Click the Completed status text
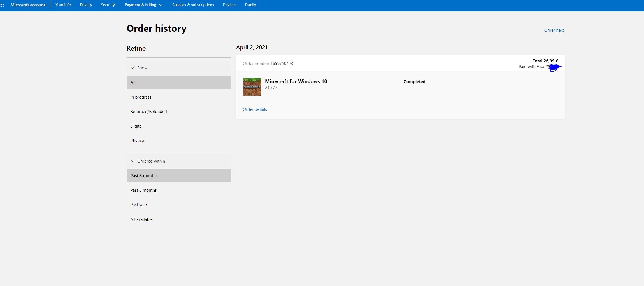The width and height of the screenshot is (644, 286). tap(414, 82)
